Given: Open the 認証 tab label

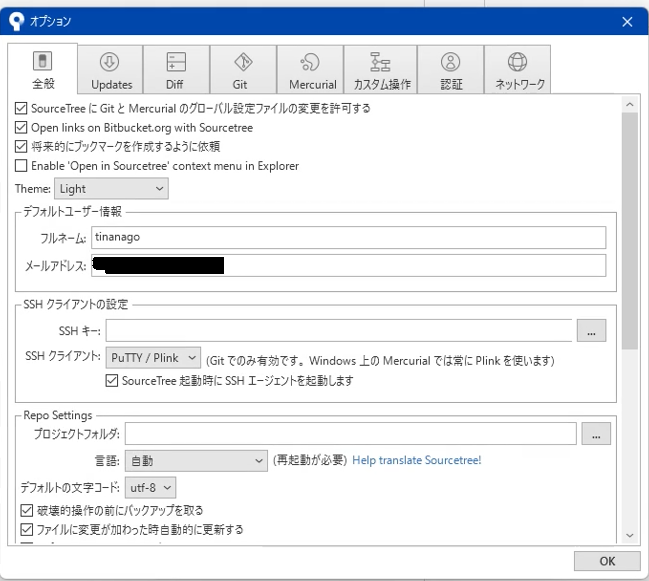Looking at the screenshot, I should (x=451, y=84).
